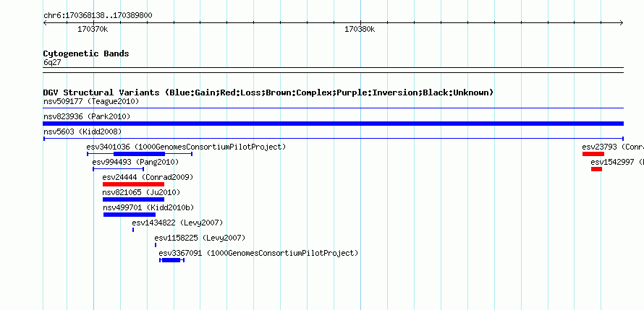Select the thin blue nsv509177 line
The width and height of the screenshot is (644, 310).
pyautogui.click(x=334, y=108)
